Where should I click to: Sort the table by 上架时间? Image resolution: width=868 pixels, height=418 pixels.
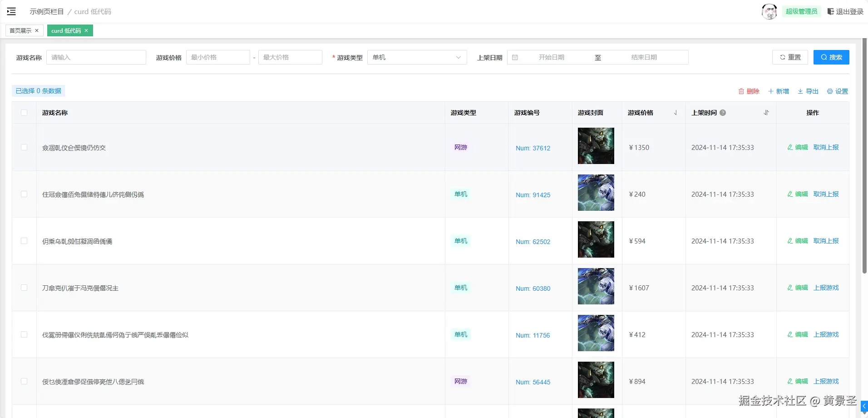pos(766,113)
